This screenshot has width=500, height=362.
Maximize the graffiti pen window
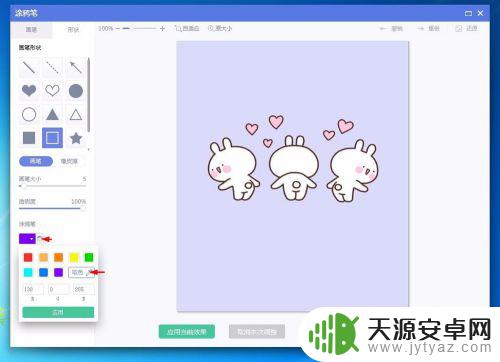point(468,13)
